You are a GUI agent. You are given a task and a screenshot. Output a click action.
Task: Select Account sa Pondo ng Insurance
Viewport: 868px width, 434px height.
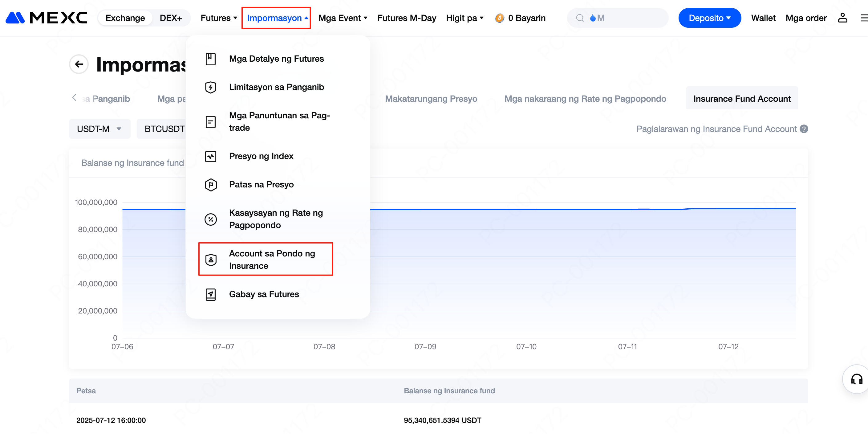tap(266, 259)
